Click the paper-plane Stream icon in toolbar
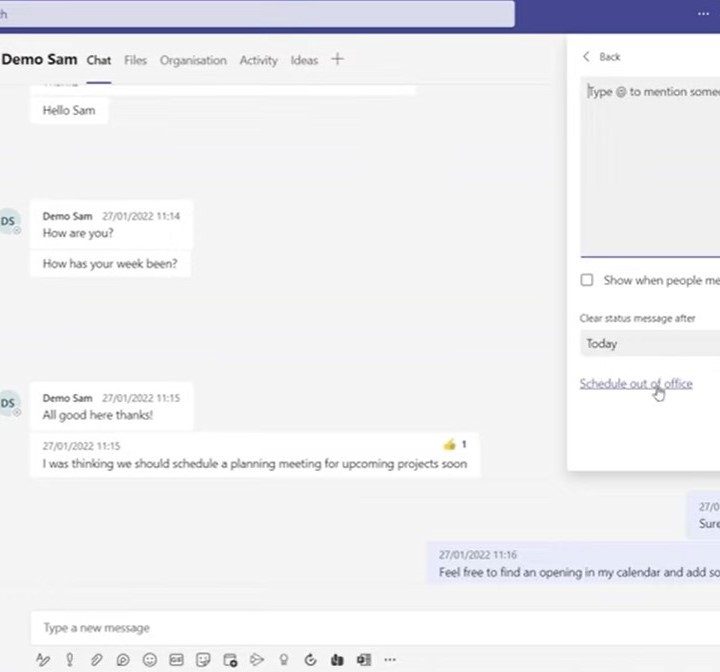This screenshot has width=720, height=672. pos(257,660)
